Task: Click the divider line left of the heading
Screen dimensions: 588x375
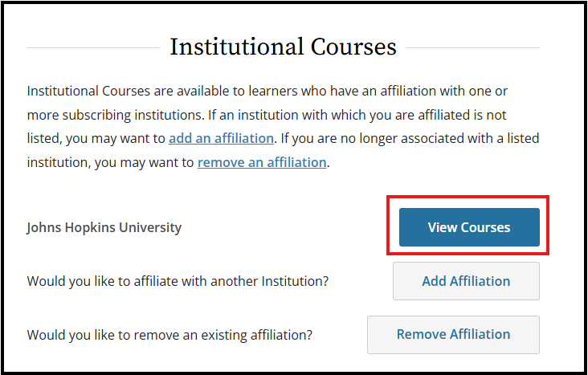Action: [x=93, y=47]
